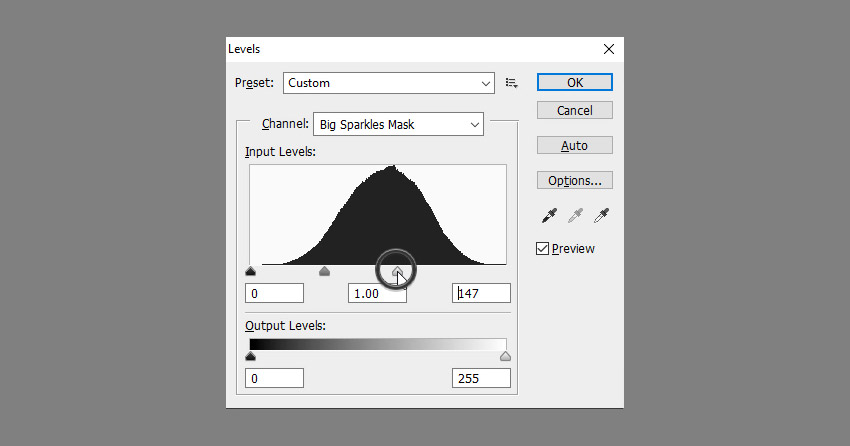Select the black point eyedropper

click(x=549, y=216)
